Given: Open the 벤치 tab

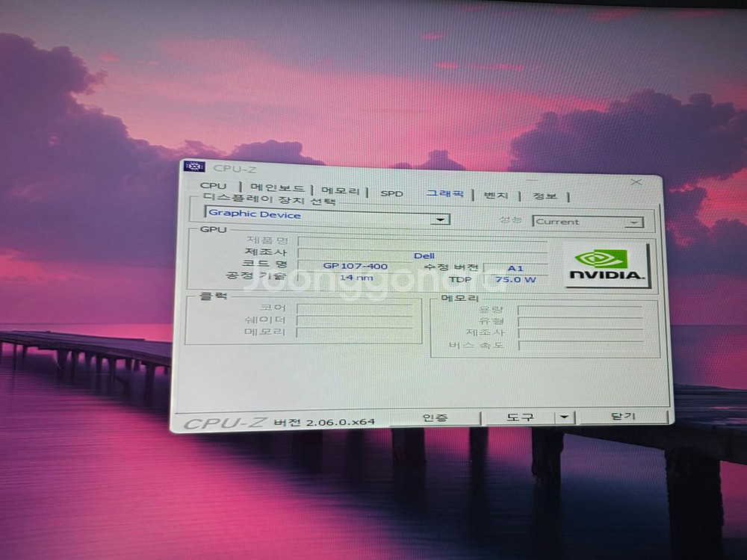Looking at the screenshot, I should pyautogui.click(x=495, y=196).
